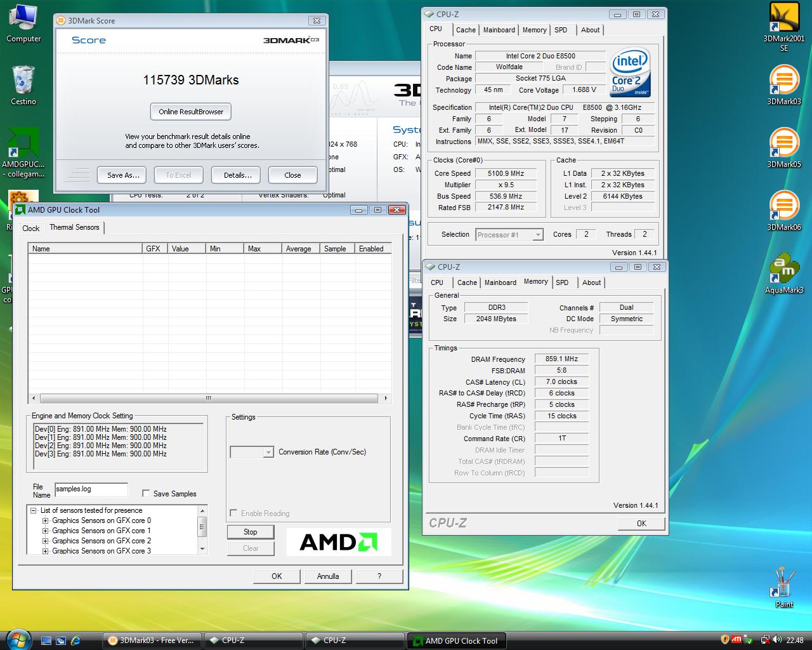The width and height of the screenshot is (812, 650).
Task: Click Close in the 3DMark Score window
Action: (x=292, y=175)
